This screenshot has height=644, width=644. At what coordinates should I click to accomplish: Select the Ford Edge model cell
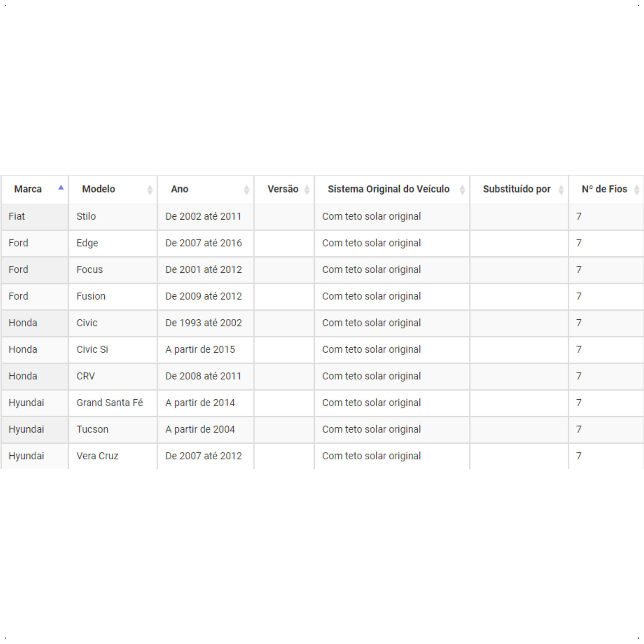[x=113, y=243]
